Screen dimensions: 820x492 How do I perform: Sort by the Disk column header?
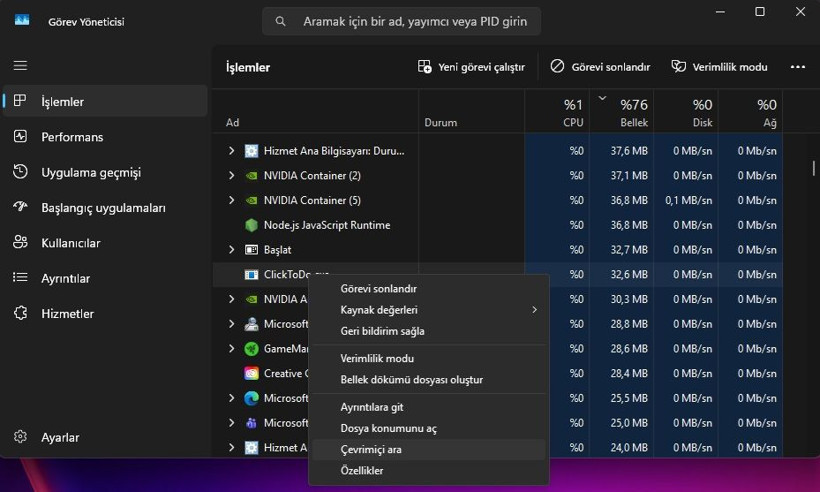pyautogui.click(x=686, y=111)
